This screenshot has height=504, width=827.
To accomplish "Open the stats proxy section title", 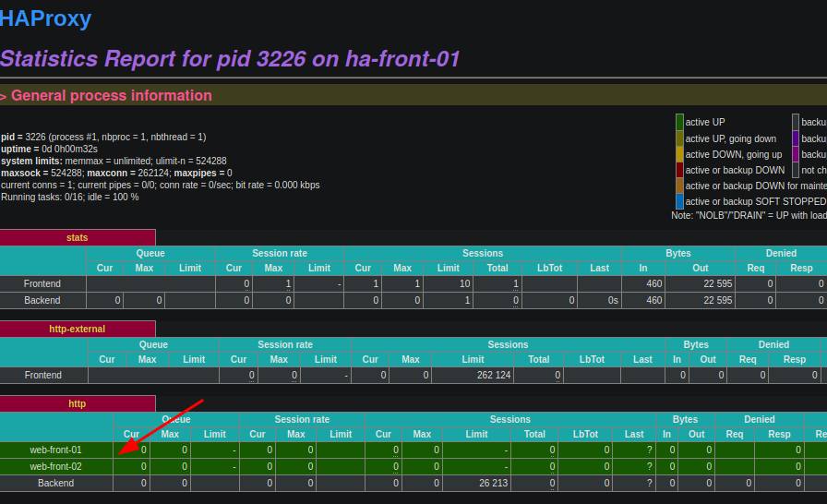I will pyautogui.click(x=78, y=237).
